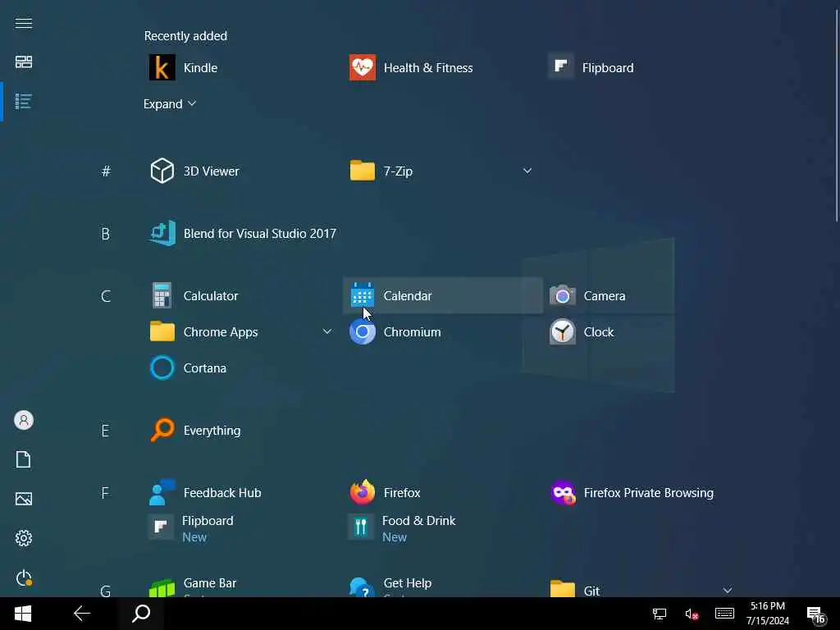Click the Chrome Apps folder icon
This screenshot has height=630, width=840.
click(162, 331)
